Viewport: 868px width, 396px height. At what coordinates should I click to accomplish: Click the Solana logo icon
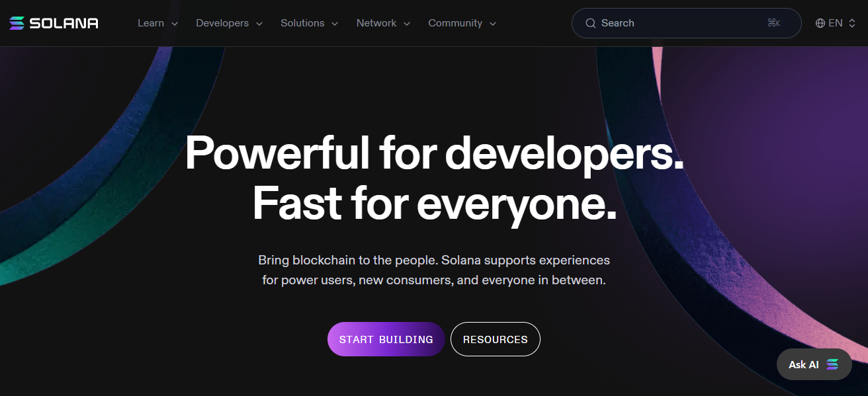[17, 23]
